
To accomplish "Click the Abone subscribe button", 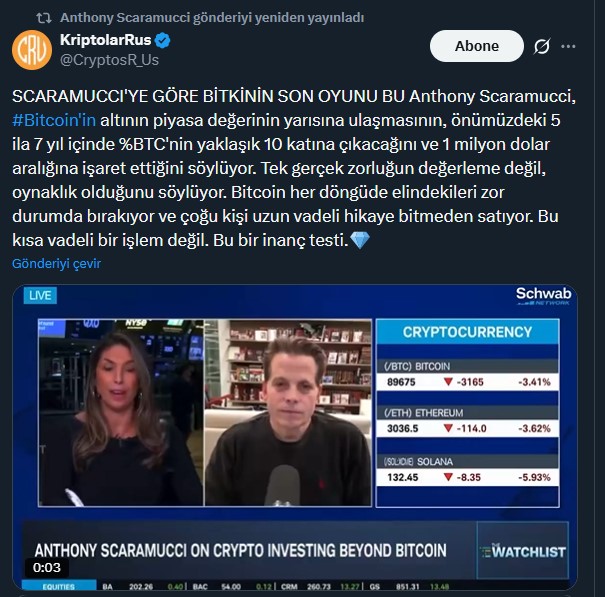I will [477, 46].
